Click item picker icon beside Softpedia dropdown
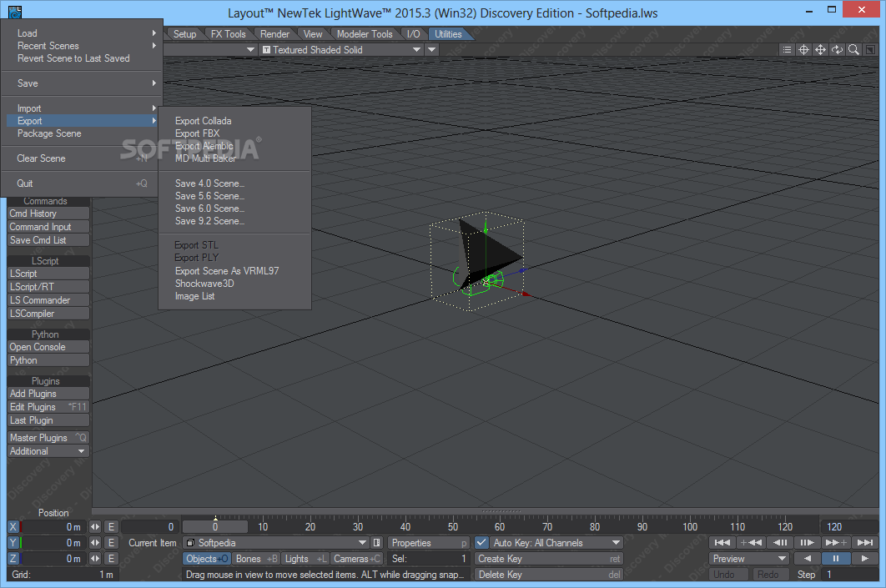 pos(377,542)
